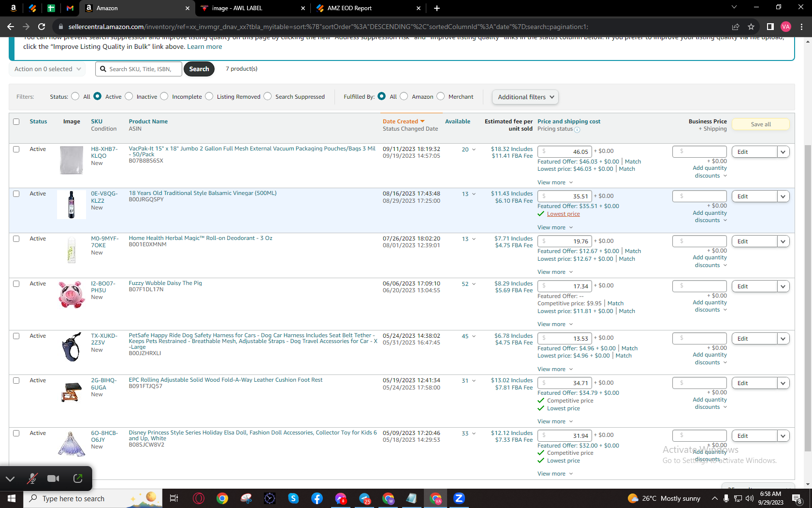The image size is (812, 508).
Task: Click Edit for the Disney Elsa Doll listing
Action: pos(754,436)
